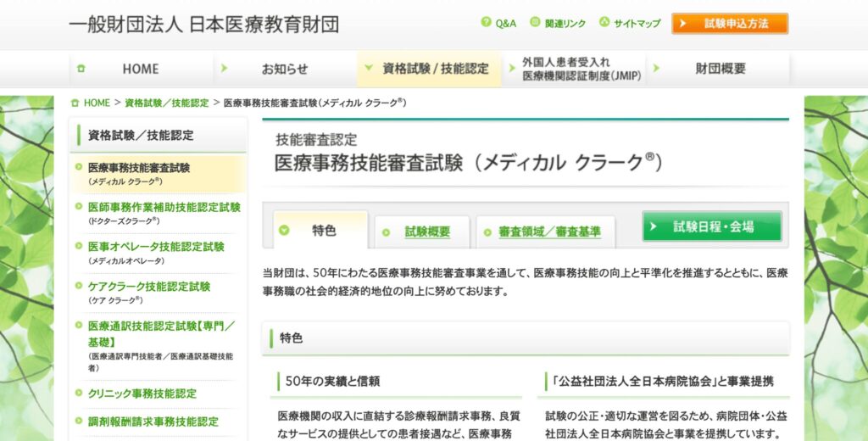868x441 pixels.
Task: Click the 関連リンク green icon
Action: [535, 22]
